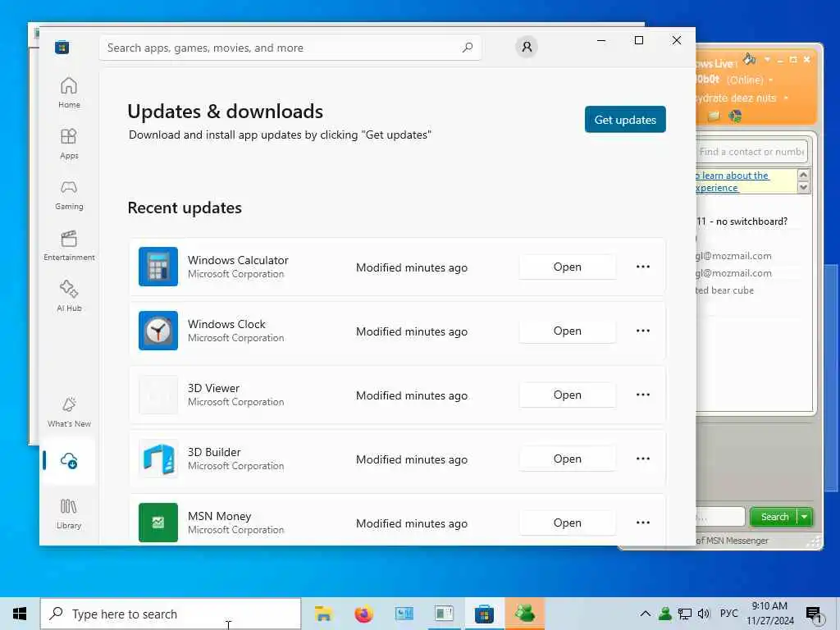The height and width of the screenshot is (630, 840).
Task: Open the volume speaker tray icon
Action: click(703, 614)
